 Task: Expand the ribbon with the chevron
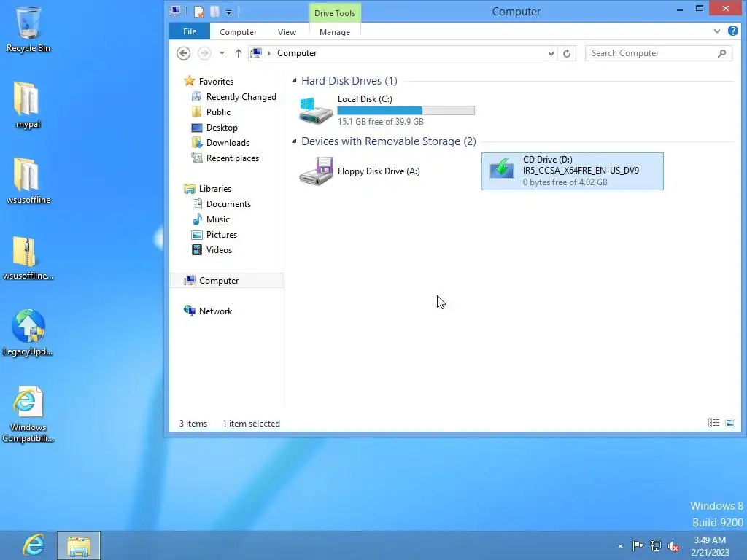pos(716,31)
